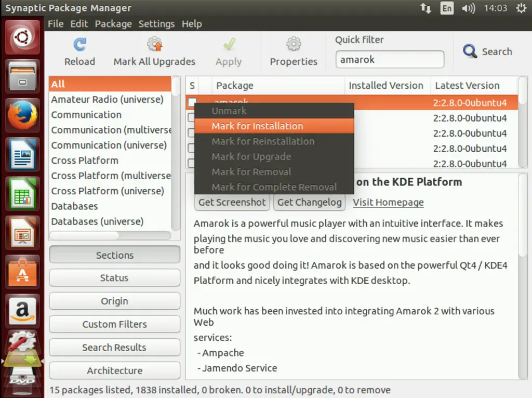
Task: Follow the Visit Homepage link
Action: (388, 202)
